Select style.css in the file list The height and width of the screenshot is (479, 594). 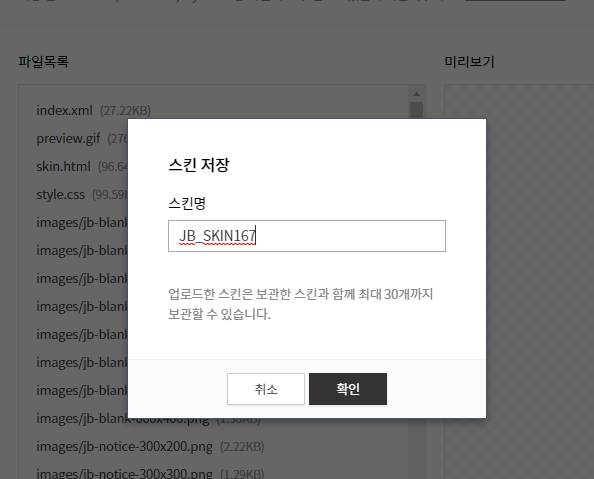point(61,194)
